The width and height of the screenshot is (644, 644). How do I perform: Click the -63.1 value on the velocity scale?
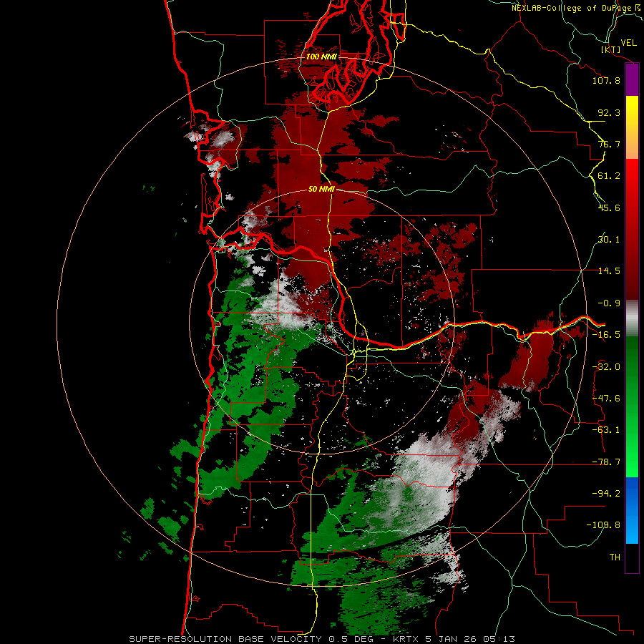point(606,430)
